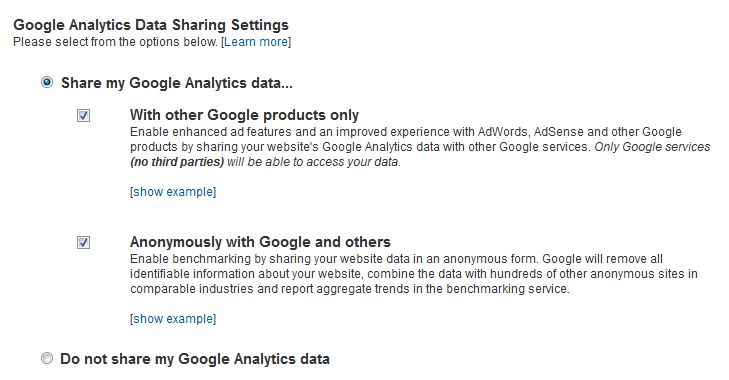Click the Google Analytics Data Sharing Settings title

coord(151,25)
